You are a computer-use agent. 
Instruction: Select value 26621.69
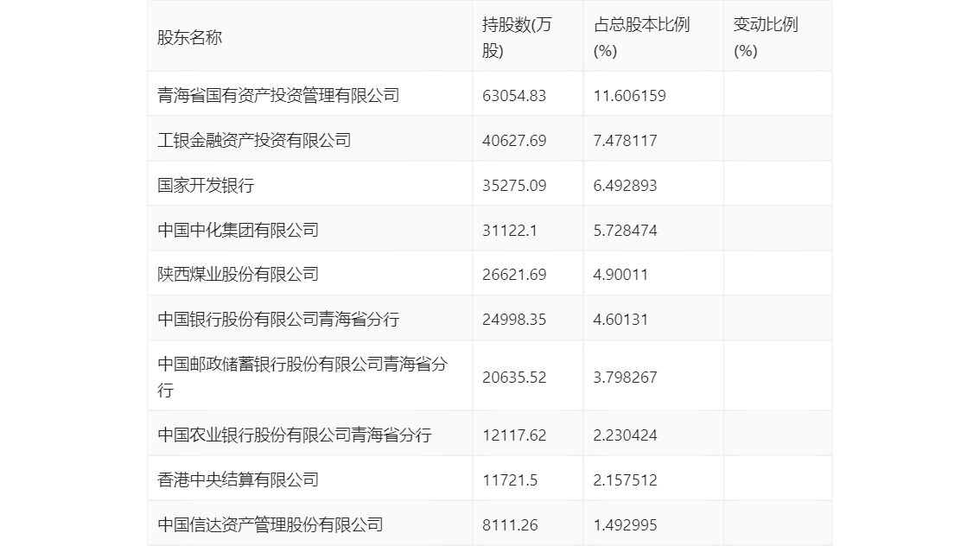click(513, 274)
